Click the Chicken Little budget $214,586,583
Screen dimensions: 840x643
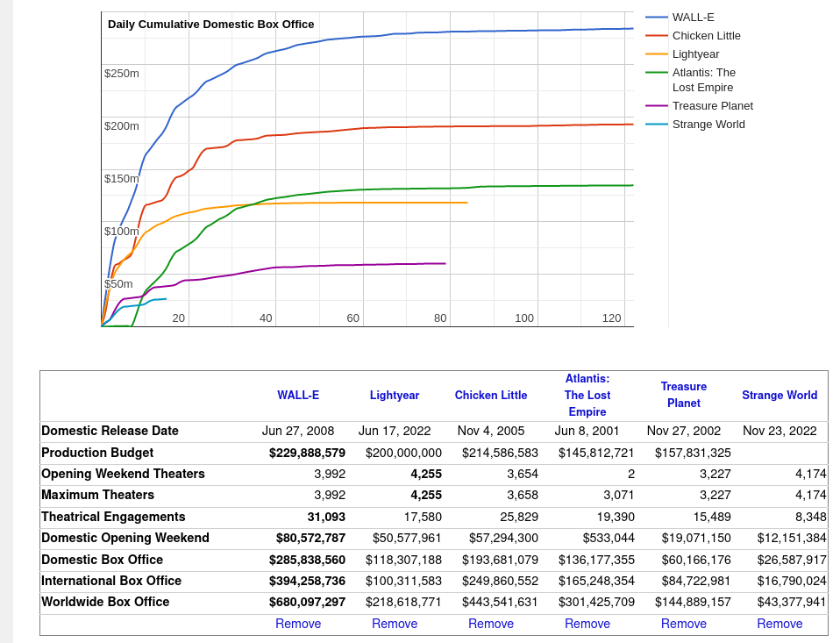[500, 453]
